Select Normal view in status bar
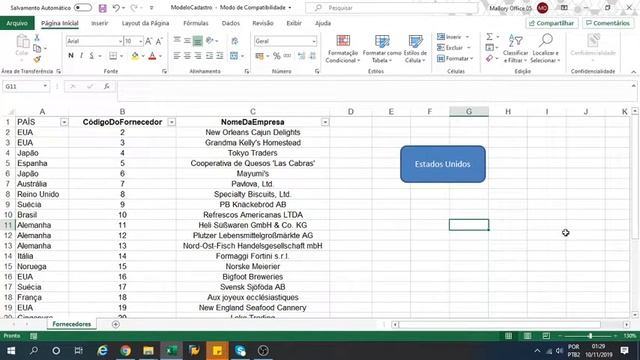The image size is (640, 360). click(509, 336)
